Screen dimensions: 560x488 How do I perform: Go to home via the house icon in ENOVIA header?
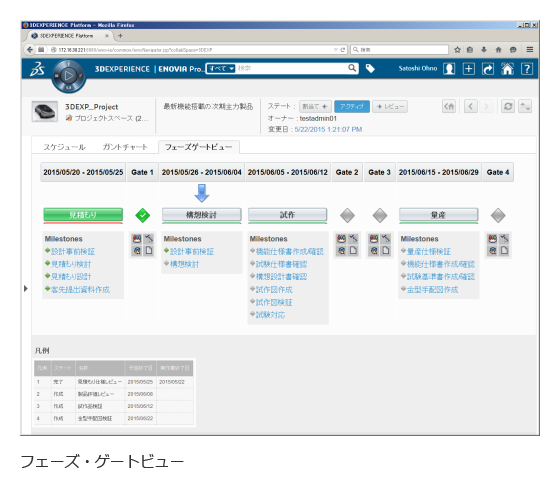(507, 68)
